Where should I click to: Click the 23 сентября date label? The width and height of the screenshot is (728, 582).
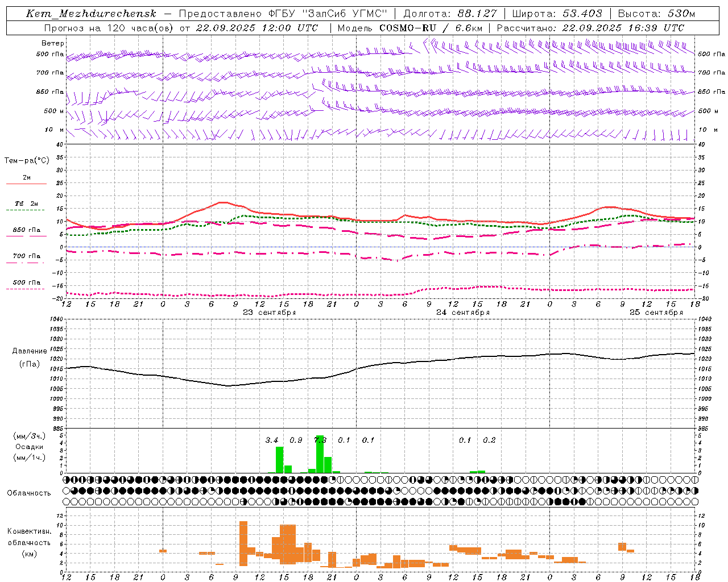[269, 313]
